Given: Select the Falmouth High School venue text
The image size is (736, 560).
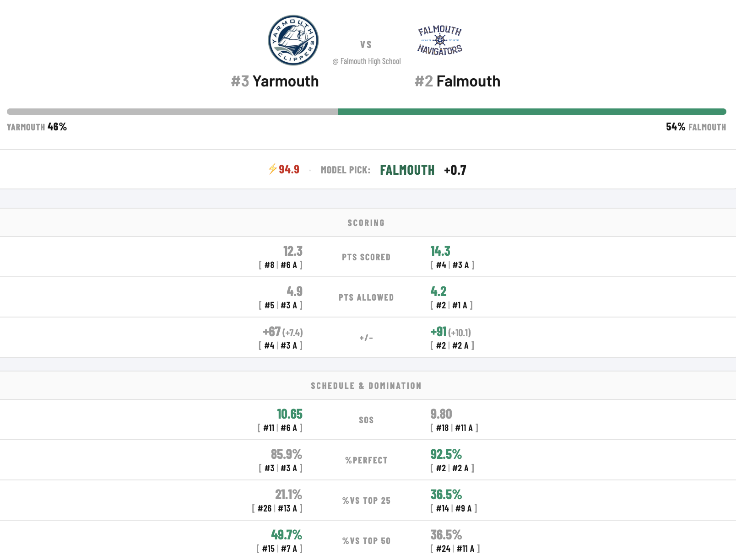Looking at the screenshot, I should pos(367,61).
